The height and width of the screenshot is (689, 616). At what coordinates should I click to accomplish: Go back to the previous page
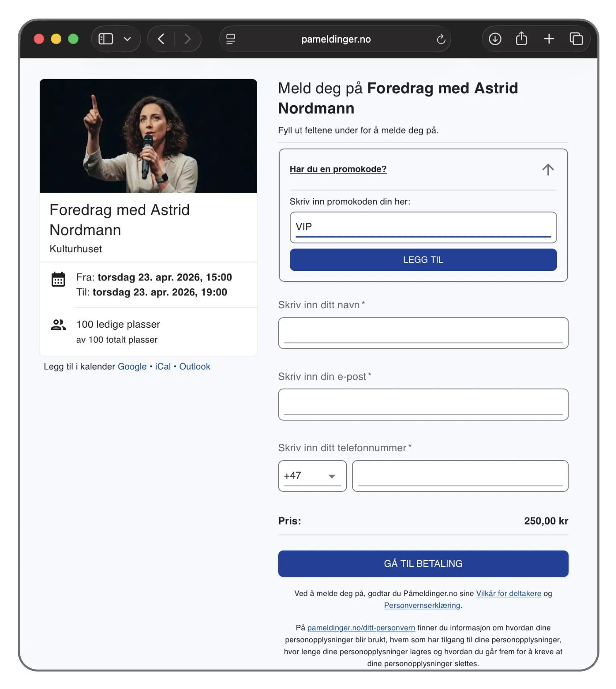(161, 39)
